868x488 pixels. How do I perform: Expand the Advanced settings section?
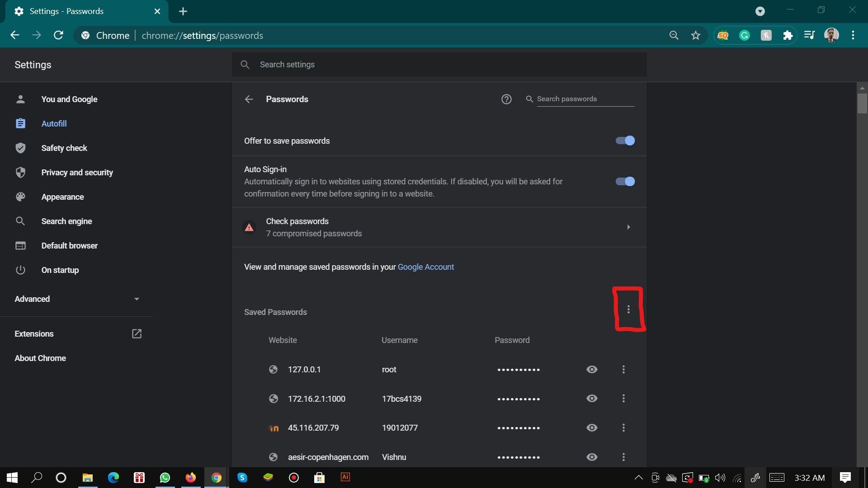tap(76, 299)
